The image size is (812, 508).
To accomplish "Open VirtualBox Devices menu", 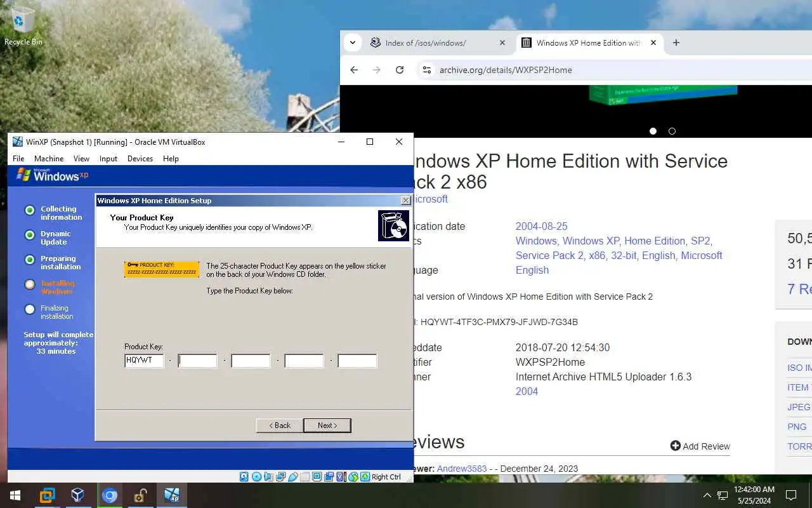I will tap(140, 159).
